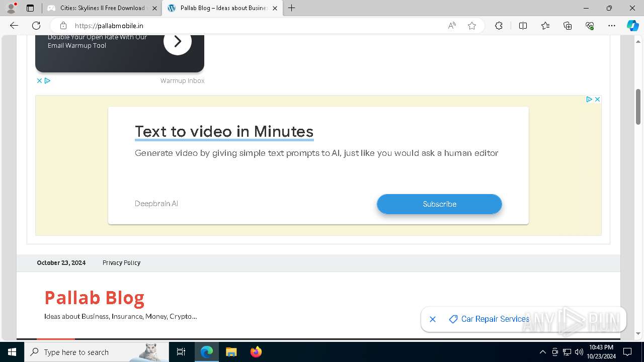Open the volume control tray icon
The width and height of the screenshot is (644, 362).
point(579,352)
